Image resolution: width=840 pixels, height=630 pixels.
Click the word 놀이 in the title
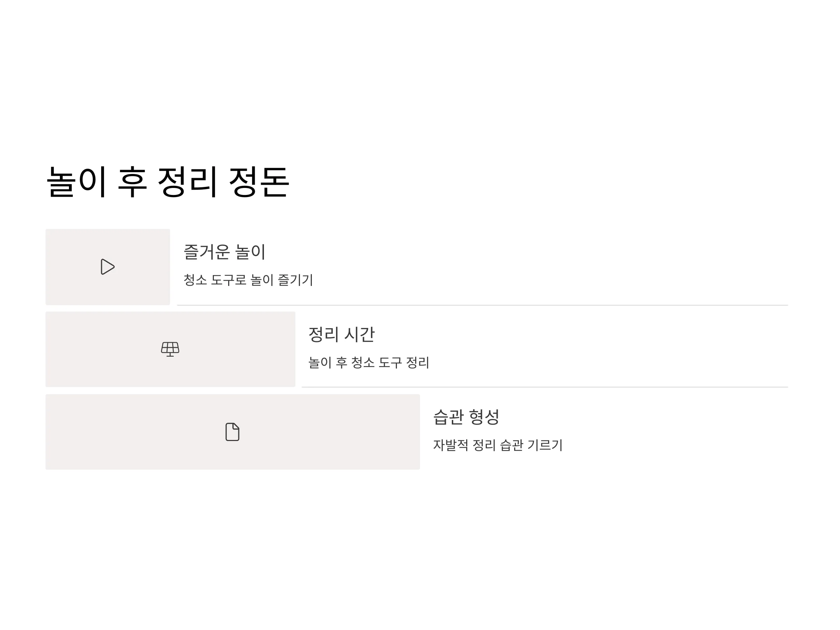point(76,182)
